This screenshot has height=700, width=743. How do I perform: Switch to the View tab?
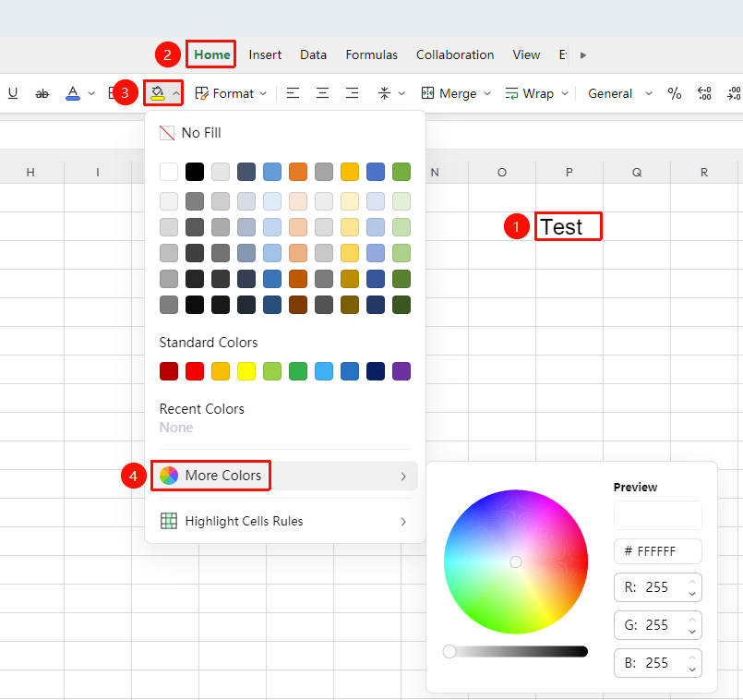(526, 55)
